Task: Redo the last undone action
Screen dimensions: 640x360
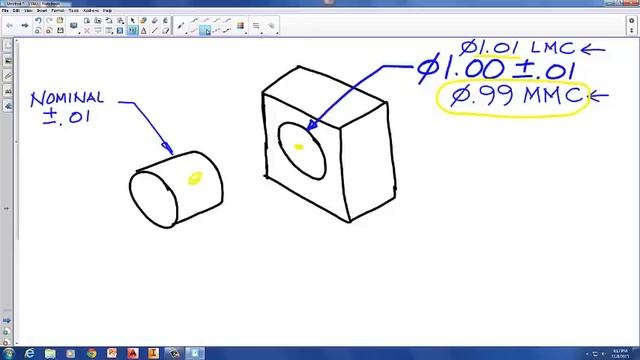Action: pyautogui.click(x=49, y=20)
